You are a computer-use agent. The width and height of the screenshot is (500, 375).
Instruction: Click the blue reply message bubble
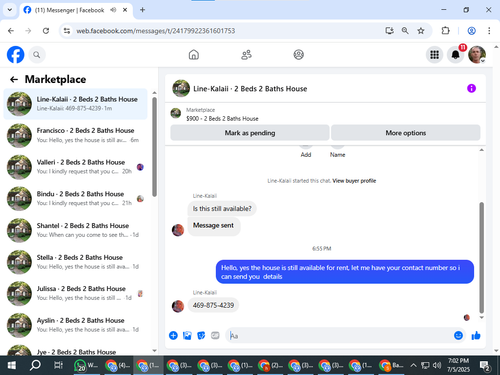[x=345, y=272]
